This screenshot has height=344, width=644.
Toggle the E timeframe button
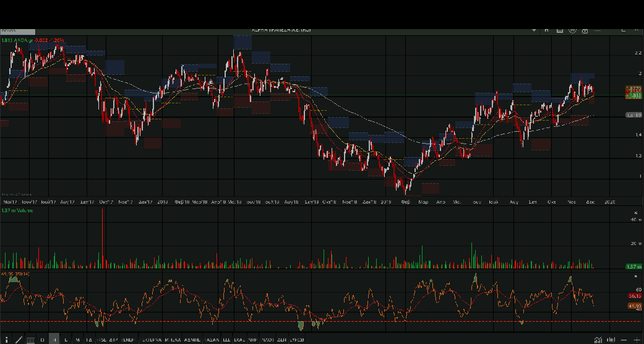pyautogui.click(x=66, y=340)
